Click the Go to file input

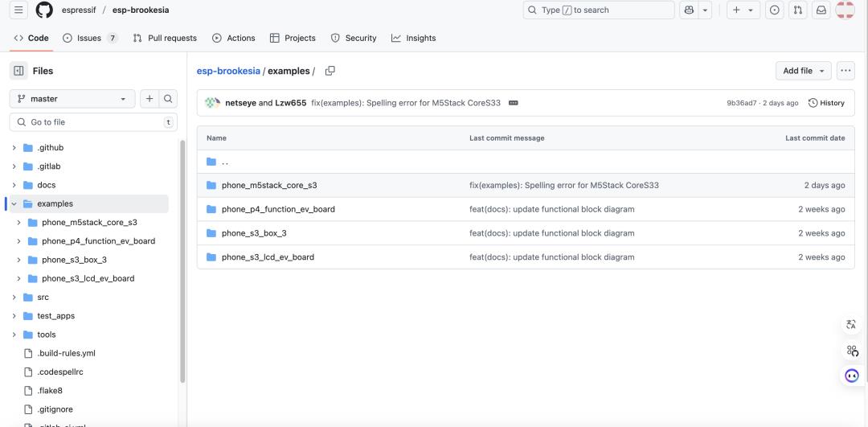point(93,122)
